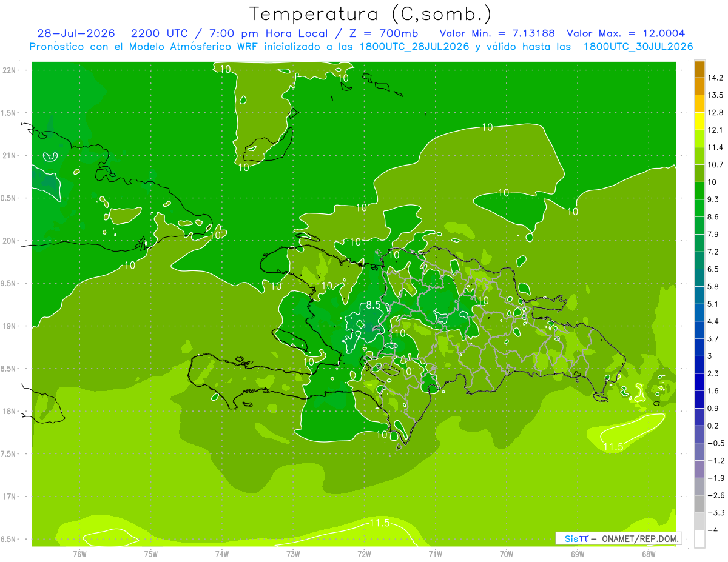Image resolution: width=728 pixels, height=562 pixels.
Task: Click the "18N" latitude axis label
Action: click(9, 411)
